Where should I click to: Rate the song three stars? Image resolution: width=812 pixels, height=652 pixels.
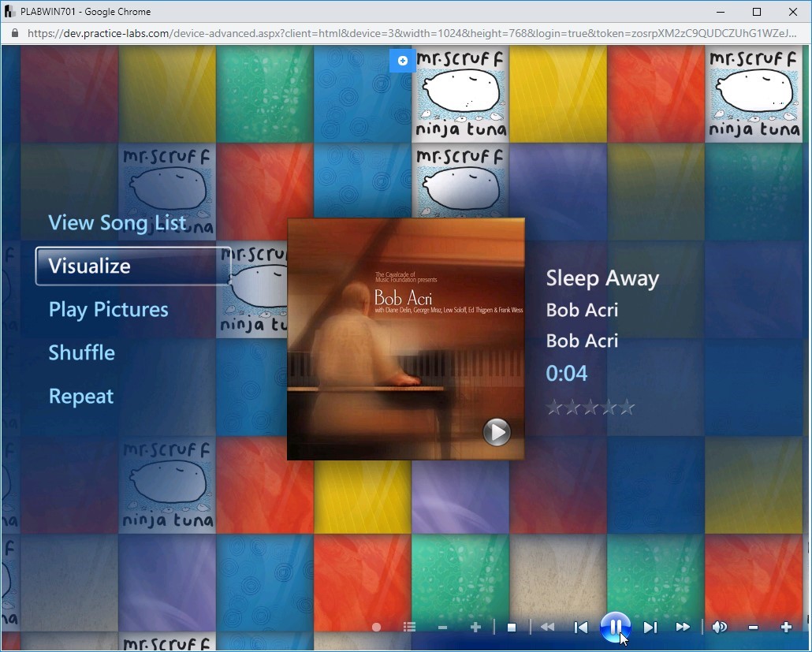click(x=590, y=408)
